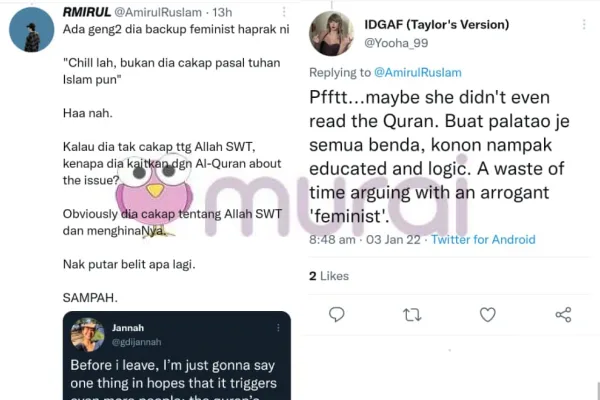The width and height of the screenshot is (600, 400).
Task: Open more options on IDGAF tweet
Action: pos(584,24)
